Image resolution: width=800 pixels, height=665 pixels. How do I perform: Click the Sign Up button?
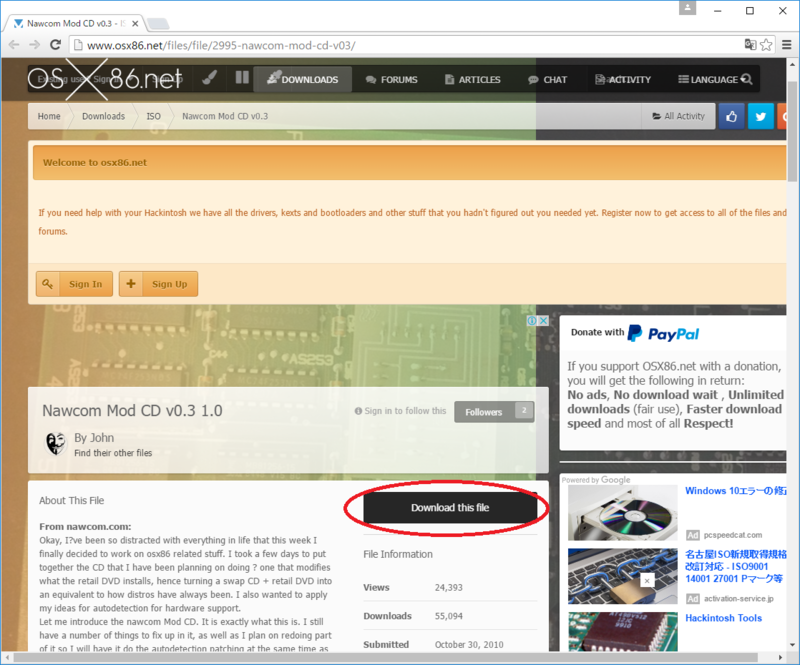pyautogui.click(x=158, y=284)
